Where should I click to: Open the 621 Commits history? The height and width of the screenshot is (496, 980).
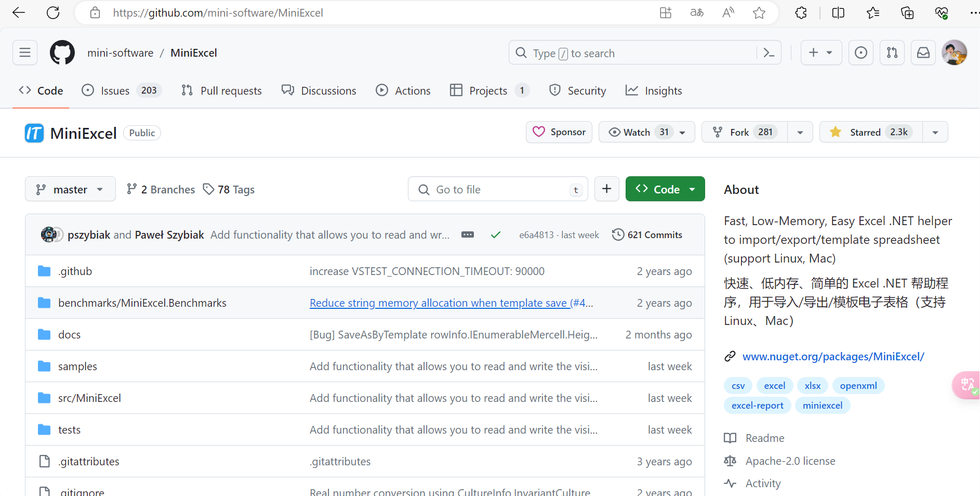tap(647, 234)
